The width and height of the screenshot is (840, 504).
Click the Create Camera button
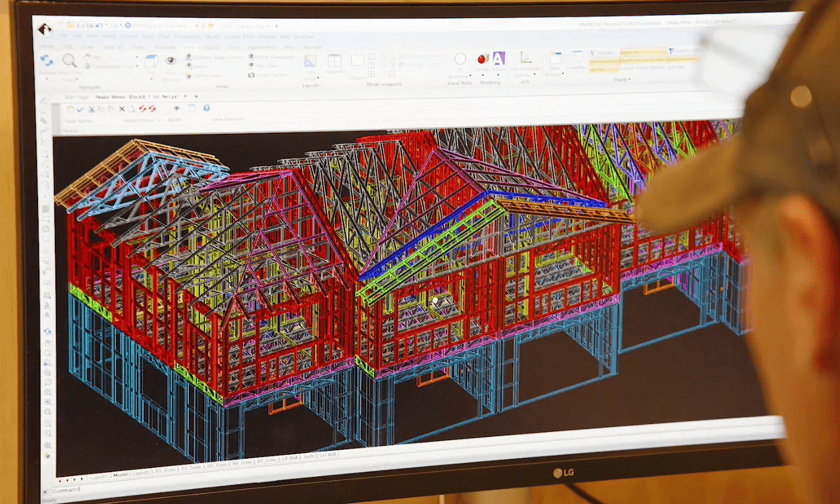pyautogui.click(x=268, y=75)
